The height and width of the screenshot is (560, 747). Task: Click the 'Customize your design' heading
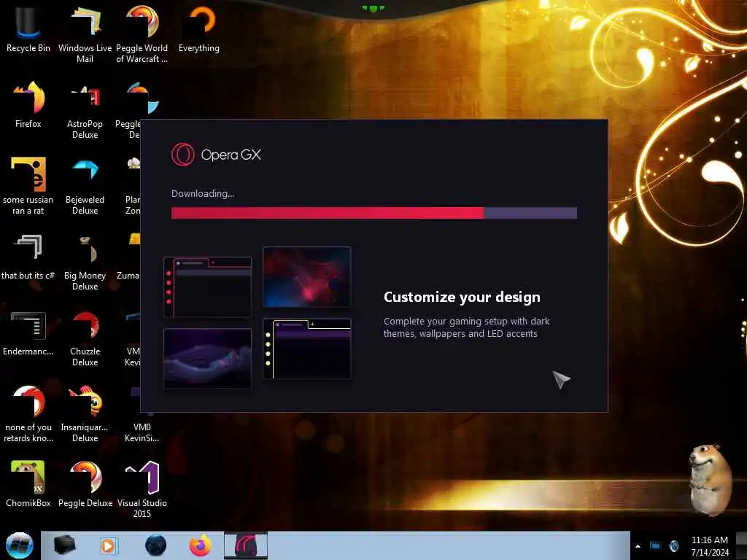[462, 297]
